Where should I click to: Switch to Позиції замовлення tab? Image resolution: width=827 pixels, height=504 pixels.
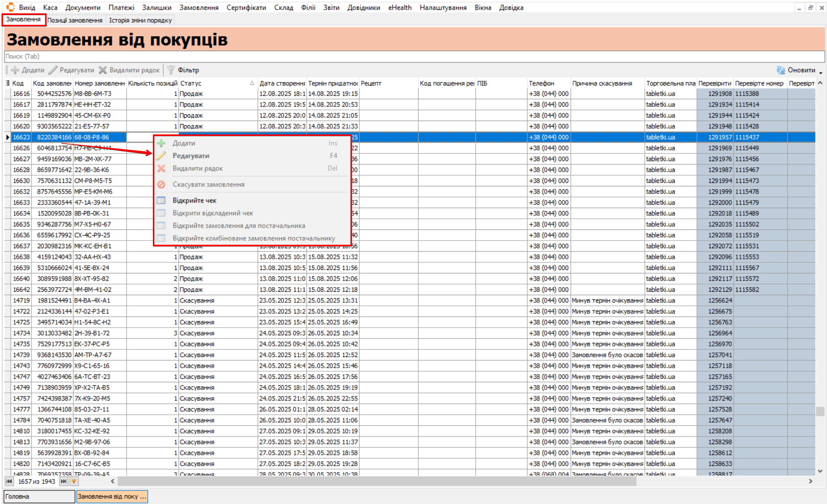point(75,20)
